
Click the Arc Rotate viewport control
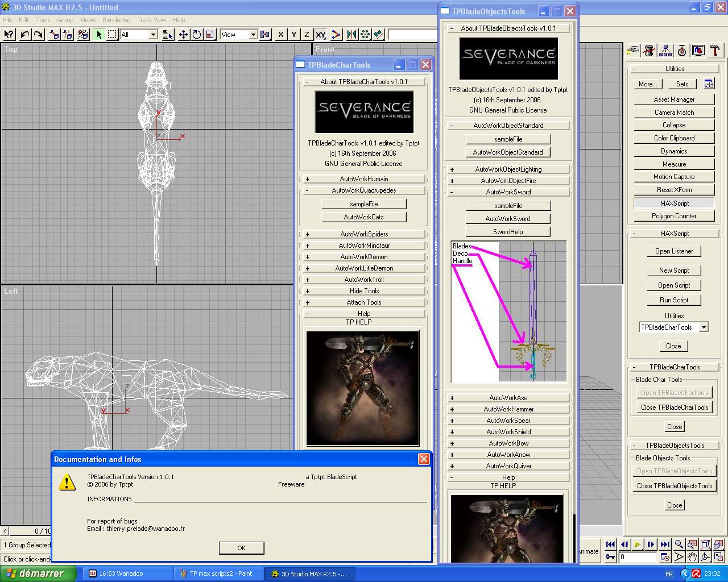tap(706, 557)
